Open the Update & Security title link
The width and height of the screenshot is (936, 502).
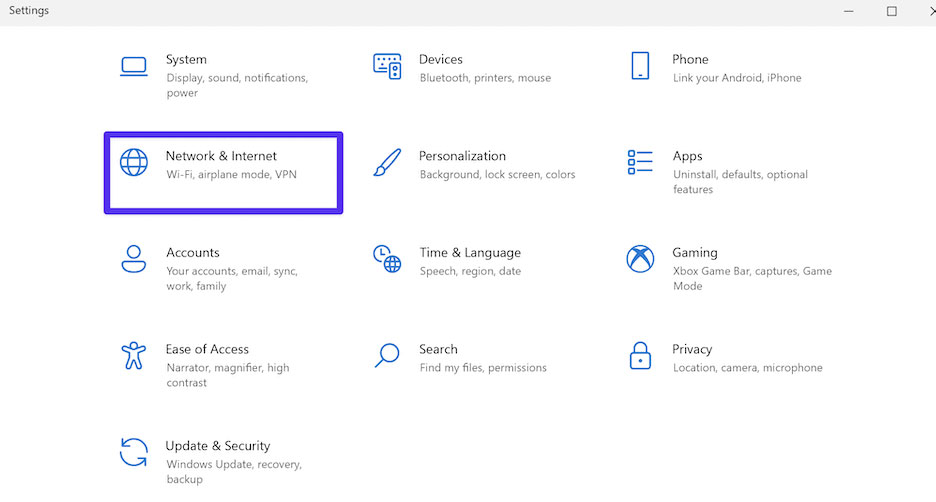(218, 446)
